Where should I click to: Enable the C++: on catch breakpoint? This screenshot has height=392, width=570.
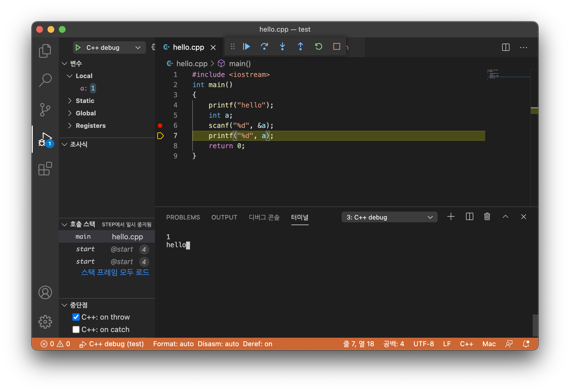[76, 329]
